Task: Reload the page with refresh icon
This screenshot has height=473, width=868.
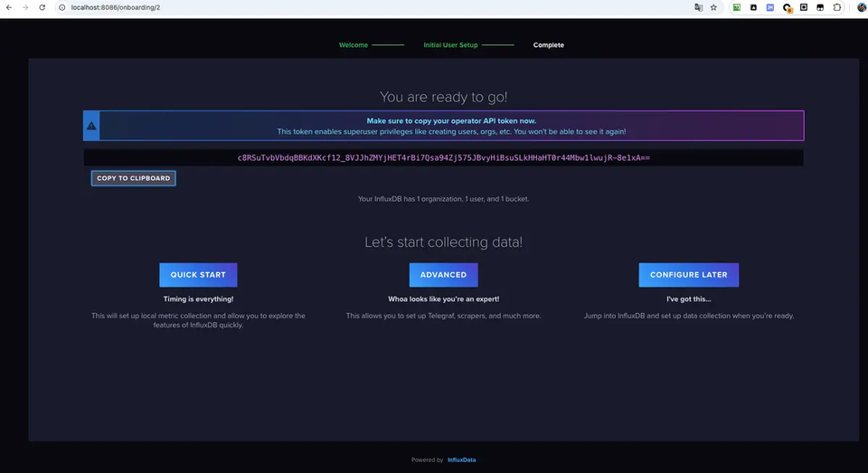Action: [42, 7]
